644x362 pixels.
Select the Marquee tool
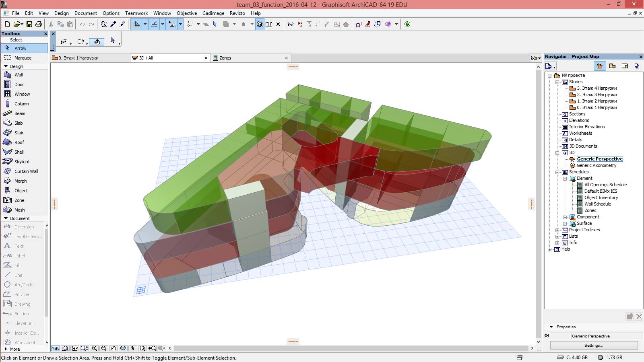tap(24, 58)
